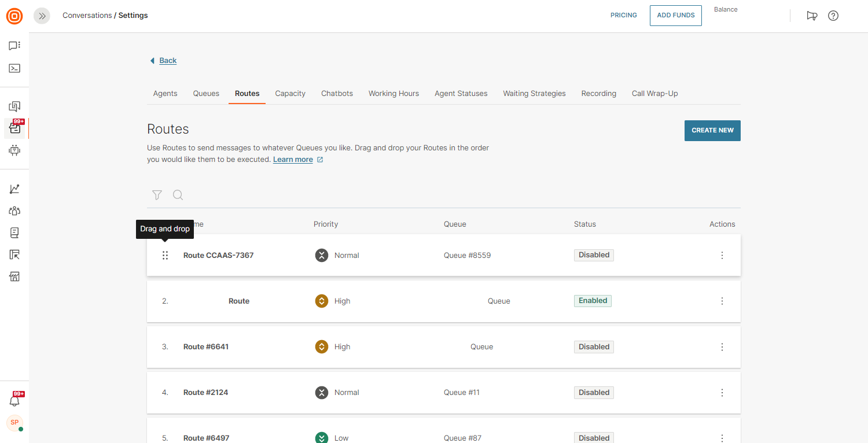Open the chatbot robot icon in sidebar
This screenshot has width=868, height=443.
pyautogui.click(x=14, y=150)
